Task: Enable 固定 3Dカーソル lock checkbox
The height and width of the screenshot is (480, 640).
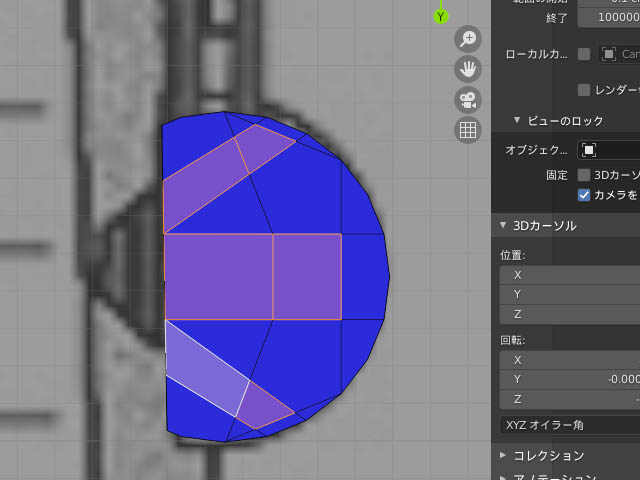Action: [x=584, y=175]
